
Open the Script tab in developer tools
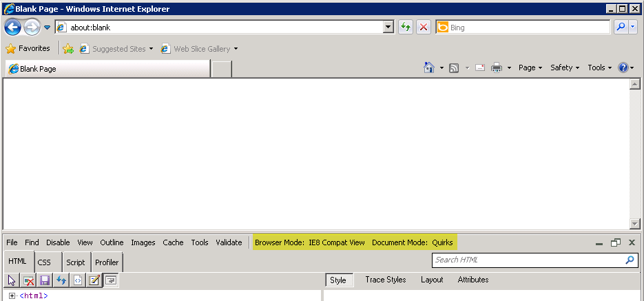pos(76,262)
